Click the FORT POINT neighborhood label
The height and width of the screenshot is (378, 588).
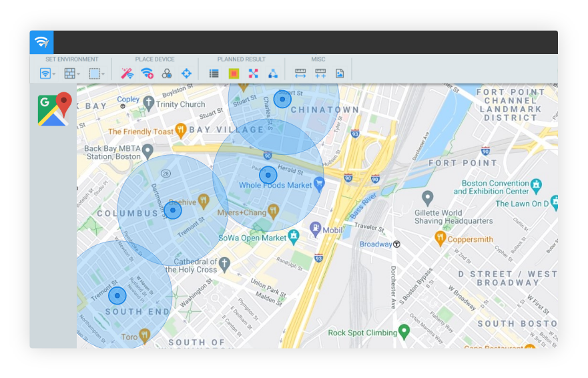tap(463, 163)
